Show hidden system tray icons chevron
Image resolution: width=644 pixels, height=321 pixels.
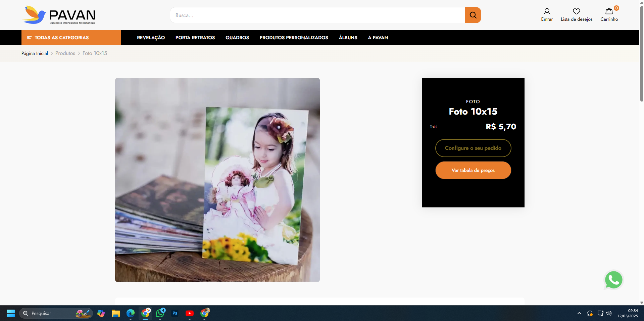[x=579, y=313]
